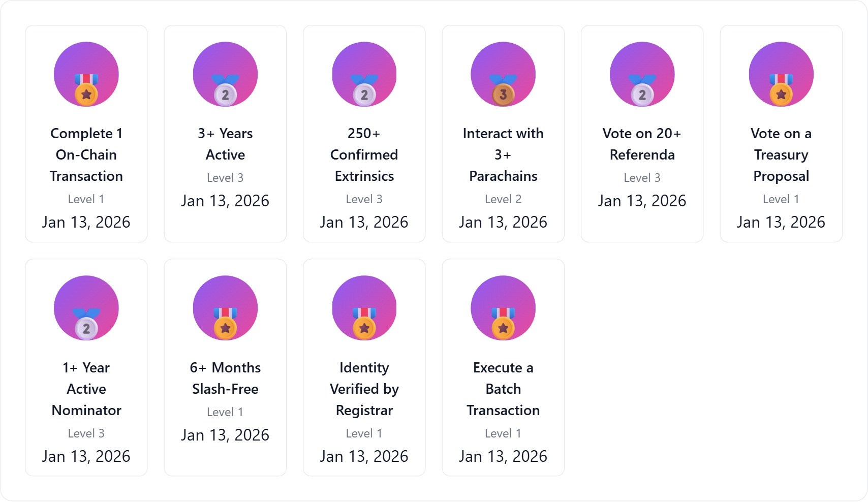Select 'Vote on a Treasury Proposal' title
The width and height of the screenshot is (868, 502).
pos(781,154)
